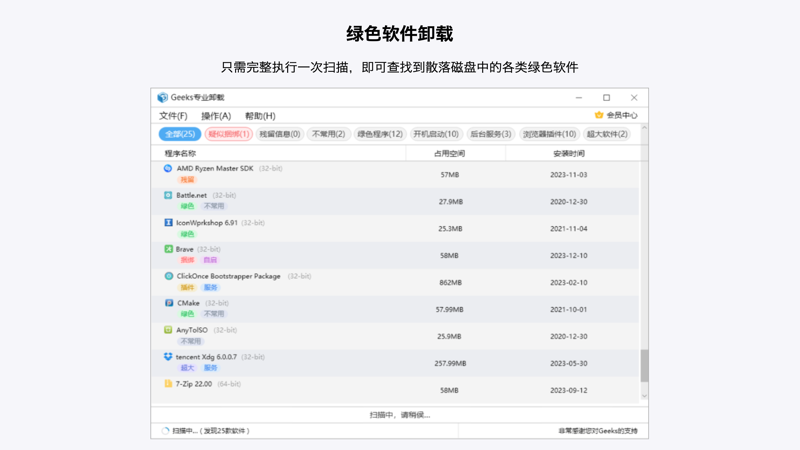This screenshot has width=800, height=450.
Task: Click the 7-Zip folder icon
Action: tap(168, 383)
